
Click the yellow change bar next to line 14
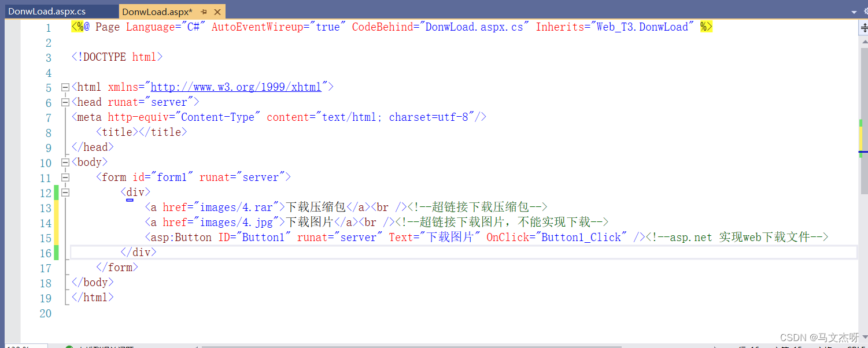click(x=57, y=222)
